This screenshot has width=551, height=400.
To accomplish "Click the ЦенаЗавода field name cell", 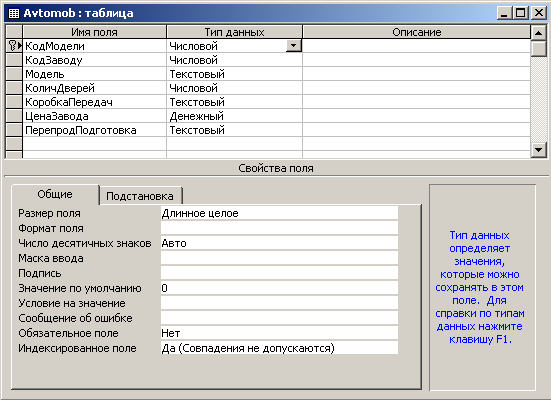I will point(95,116).
